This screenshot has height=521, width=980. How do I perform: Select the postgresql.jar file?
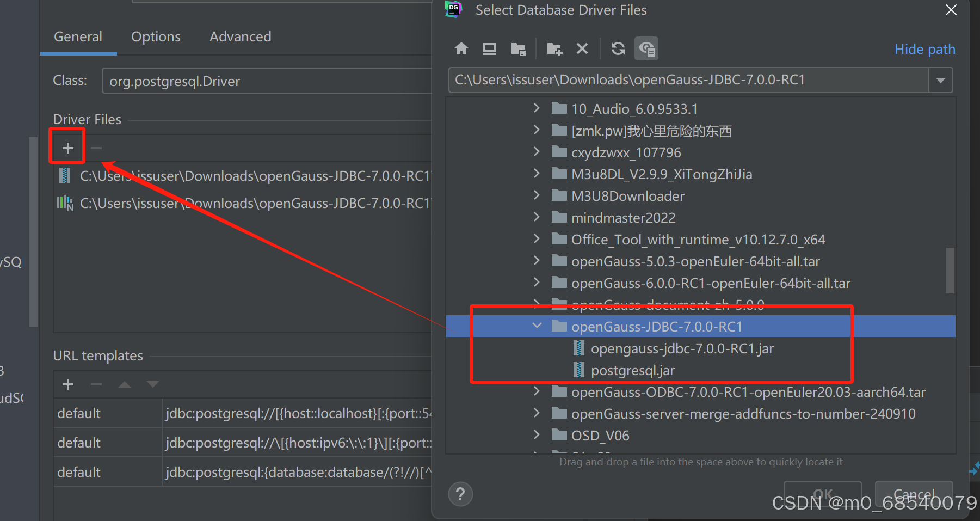(x=632, y=370)
